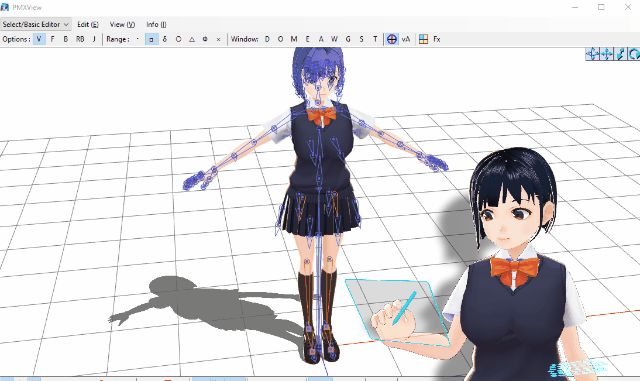Select the circle range selection mode
This screenshot has width=640, height=381.
pos(178,39)
